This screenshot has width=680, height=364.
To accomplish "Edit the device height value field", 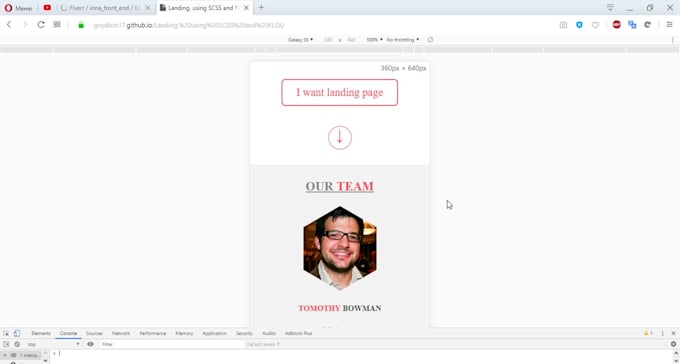I will (351, 39).
